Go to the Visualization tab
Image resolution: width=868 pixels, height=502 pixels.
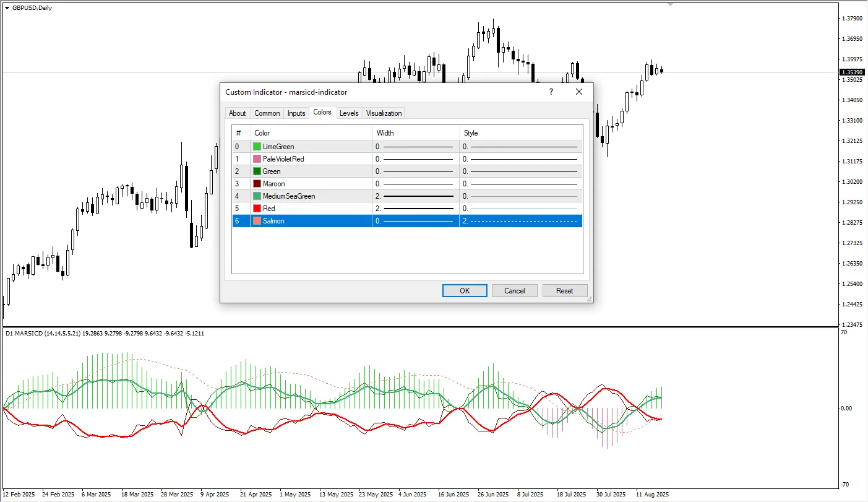pos(384,113)
